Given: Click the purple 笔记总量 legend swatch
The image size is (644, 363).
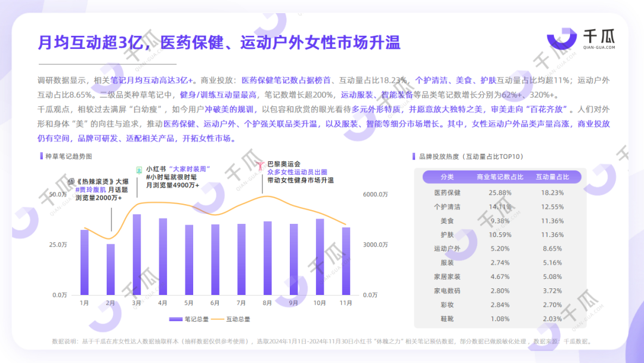Looking at the screenshot, I should pyautogui.click(x=176, y=319).
